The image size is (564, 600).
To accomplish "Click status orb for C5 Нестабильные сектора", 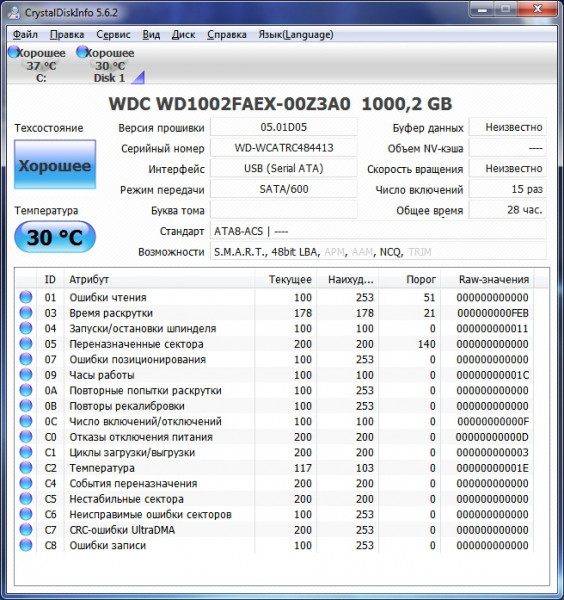I will pos(26,499).
